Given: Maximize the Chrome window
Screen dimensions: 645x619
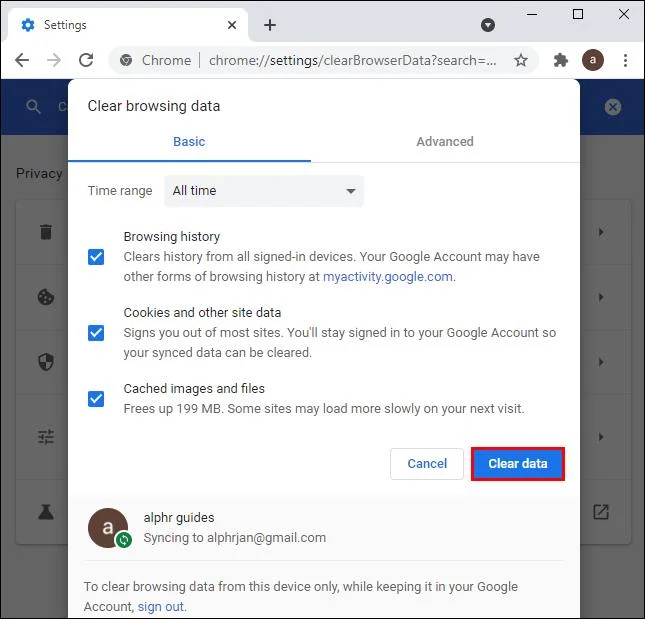Looking at the screenshot, I should (x=578, y=14).
